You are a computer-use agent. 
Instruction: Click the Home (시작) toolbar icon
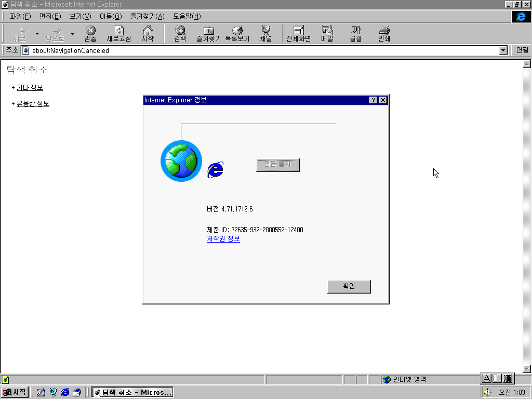click(x=148, y=34)
